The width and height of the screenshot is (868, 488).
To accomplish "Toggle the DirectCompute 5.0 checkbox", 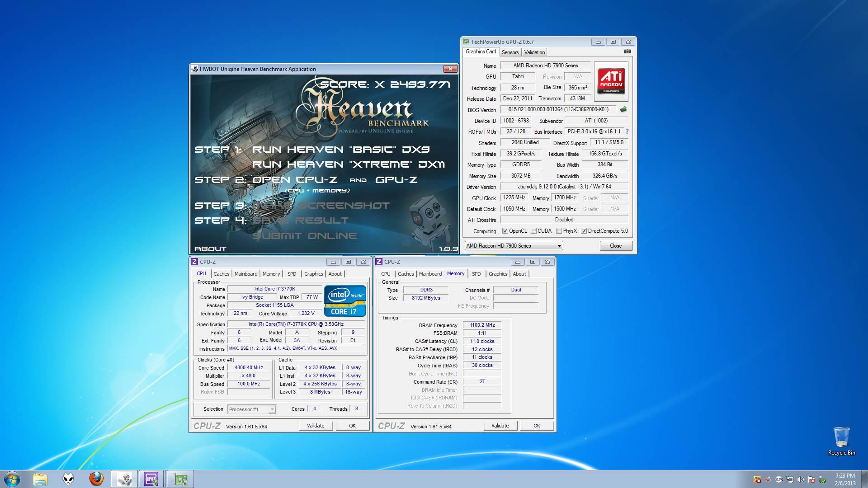I will (584, 231).
